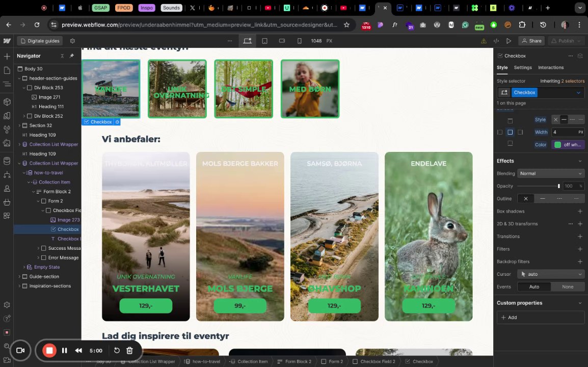This screenshot has height=367, width=588.
Task: Stop the screen recording
Action: [x=49, y=351]
